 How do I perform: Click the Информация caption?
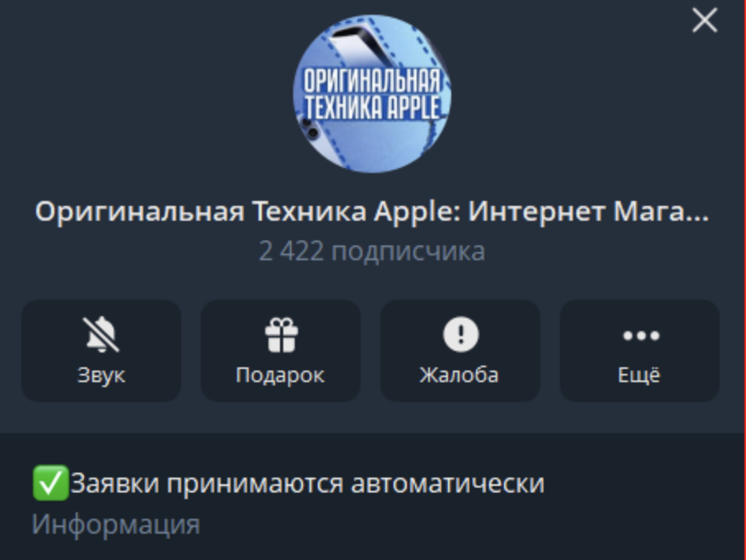pyautogui.click(x=115, y=525)
